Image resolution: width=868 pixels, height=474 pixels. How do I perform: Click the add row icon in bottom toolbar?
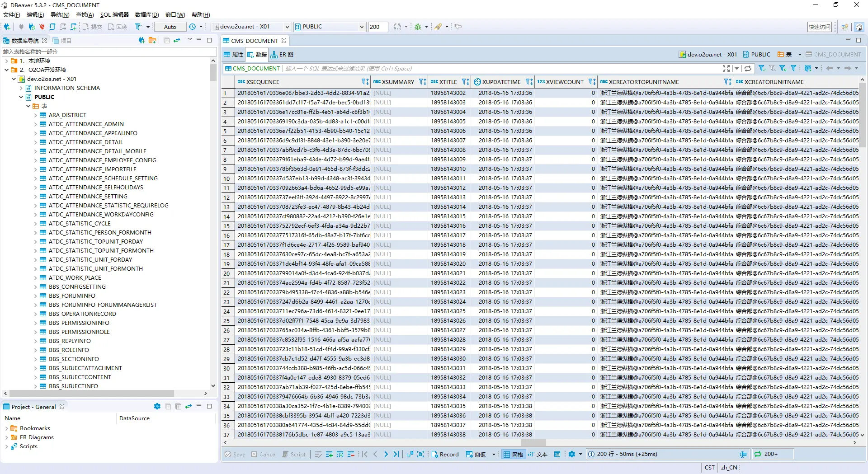point(329,454)
